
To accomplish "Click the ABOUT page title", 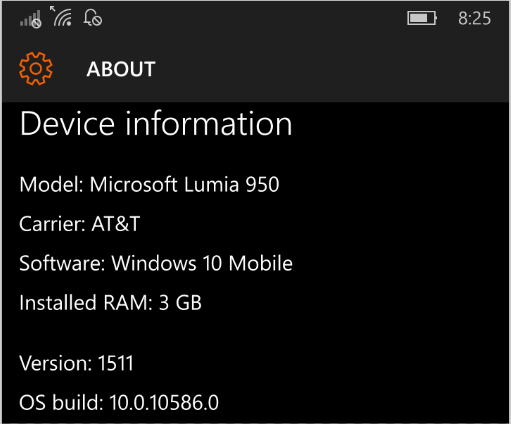I will point(121,69).
